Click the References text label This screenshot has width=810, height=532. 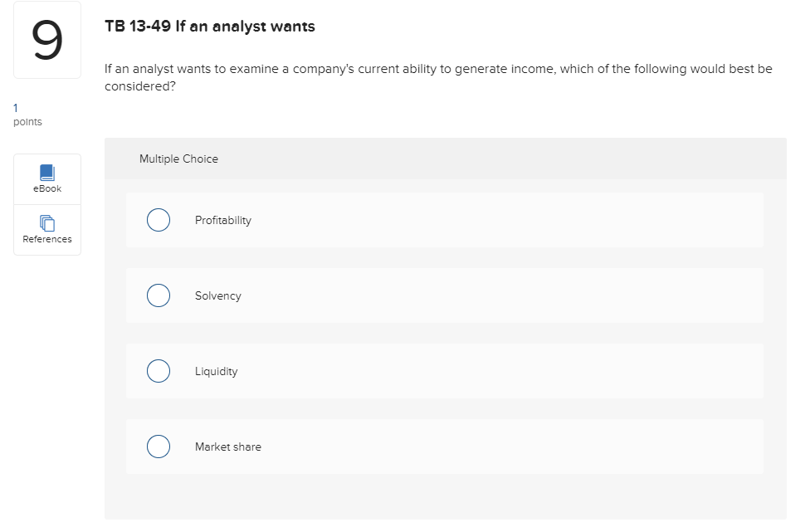point(47,239)
